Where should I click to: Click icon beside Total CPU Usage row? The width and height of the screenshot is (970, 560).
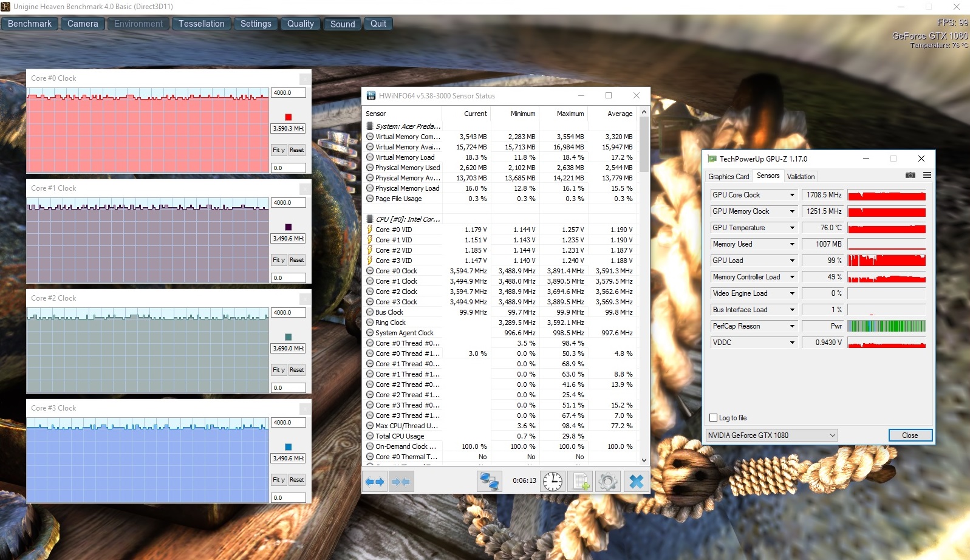[370, 436]
